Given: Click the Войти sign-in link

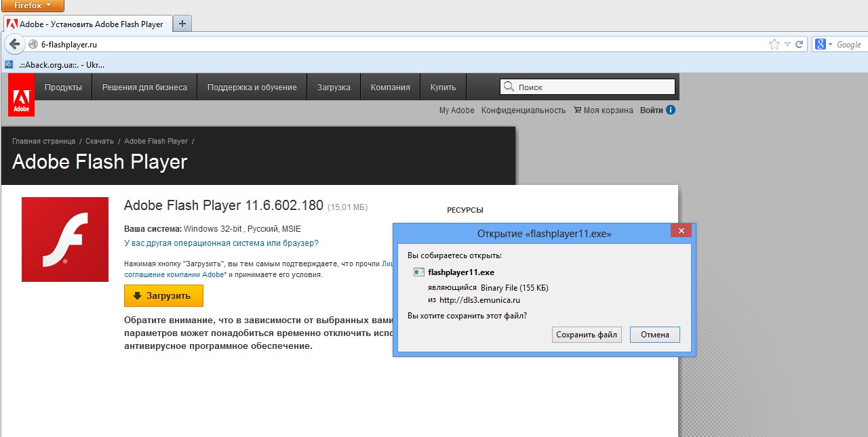Looking at the screenshot, I should 652,110.
